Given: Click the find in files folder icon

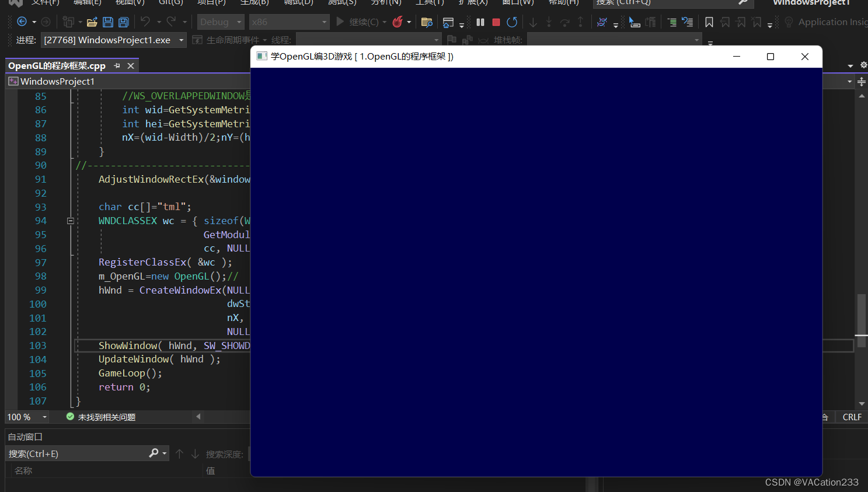Looking at the screenshot, I should 427,22.
